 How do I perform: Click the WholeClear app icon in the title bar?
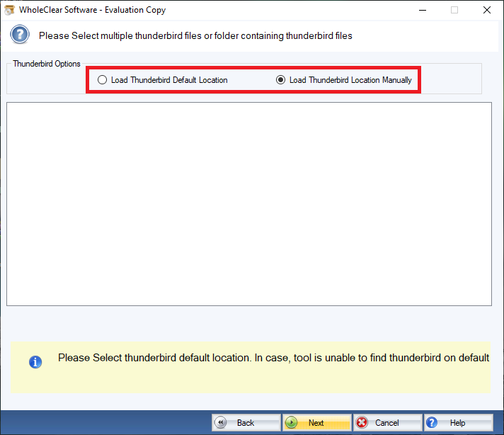click(x=9, y=10)
